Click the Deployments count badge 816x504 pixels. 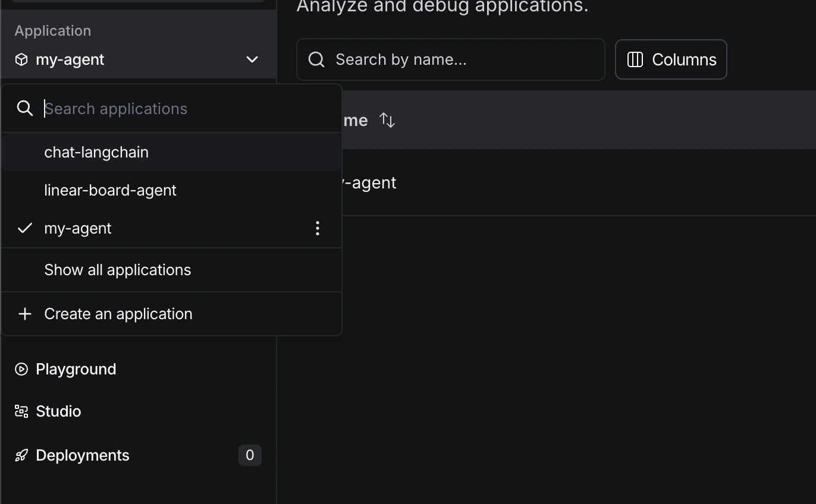point(250,455)
